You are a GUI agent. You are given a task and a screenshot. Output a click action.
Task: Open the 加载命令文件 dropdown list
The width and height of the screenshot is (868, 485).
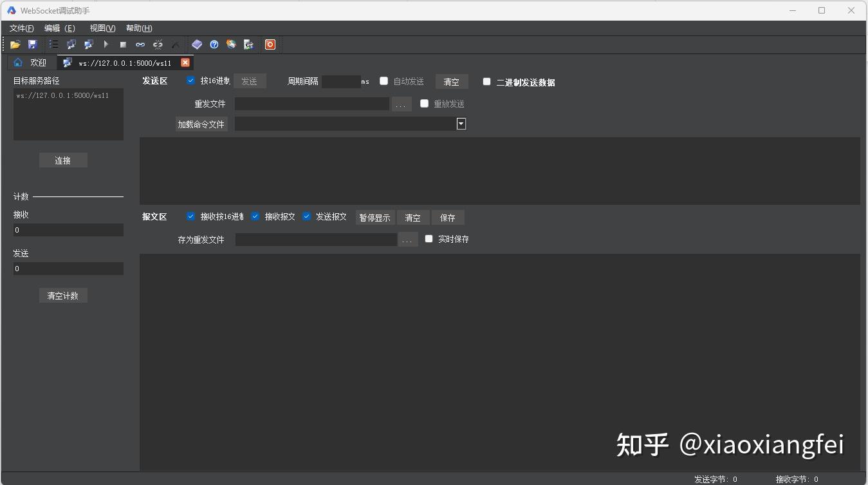click(461, 124)
